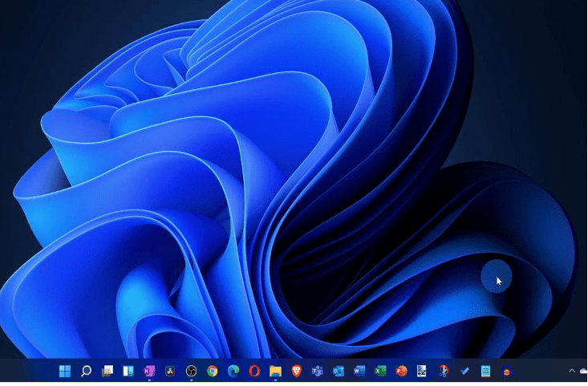Open Task View on the taskbar

pos(107,371)
